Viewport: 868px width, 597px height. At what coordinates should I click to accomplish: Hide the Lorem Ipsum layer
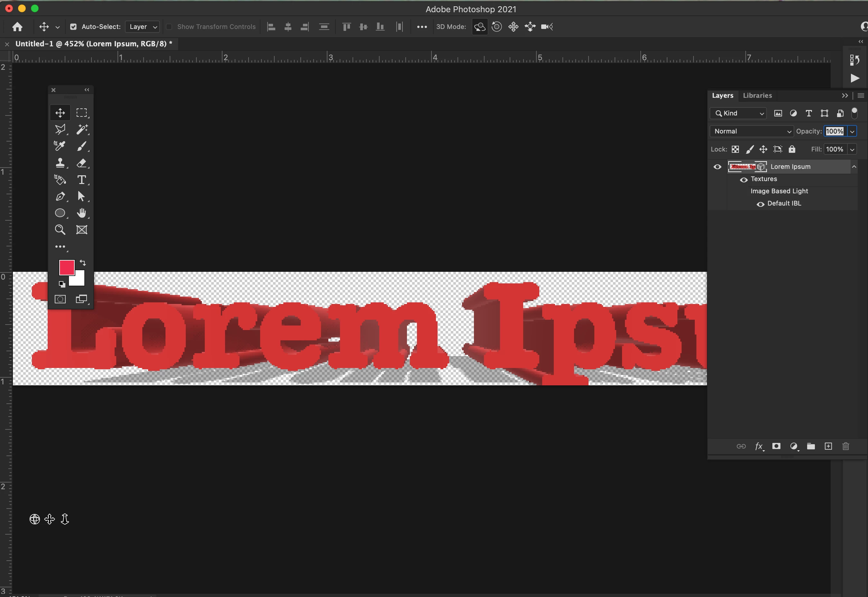[x=717, y=167]
